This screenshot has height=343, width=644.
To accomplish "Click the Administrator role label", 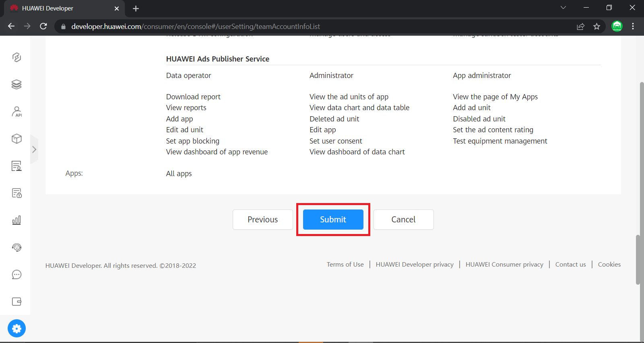I will (x=331, y=75).
